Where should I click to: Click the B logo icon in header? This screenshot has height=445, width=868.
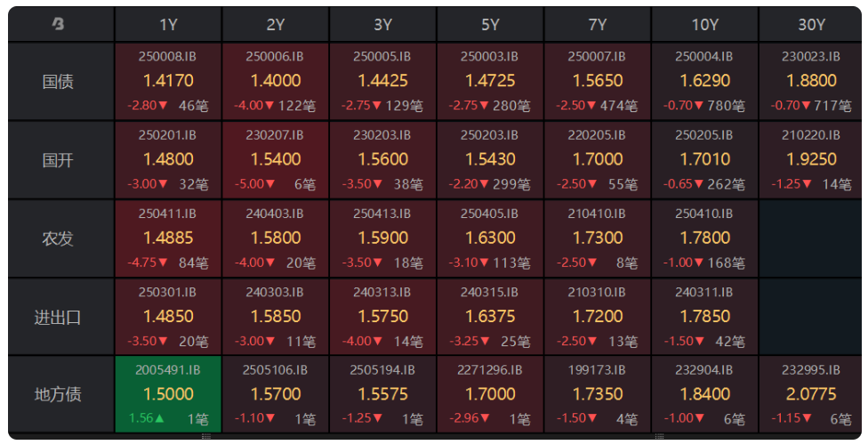(x=58, y=24)
